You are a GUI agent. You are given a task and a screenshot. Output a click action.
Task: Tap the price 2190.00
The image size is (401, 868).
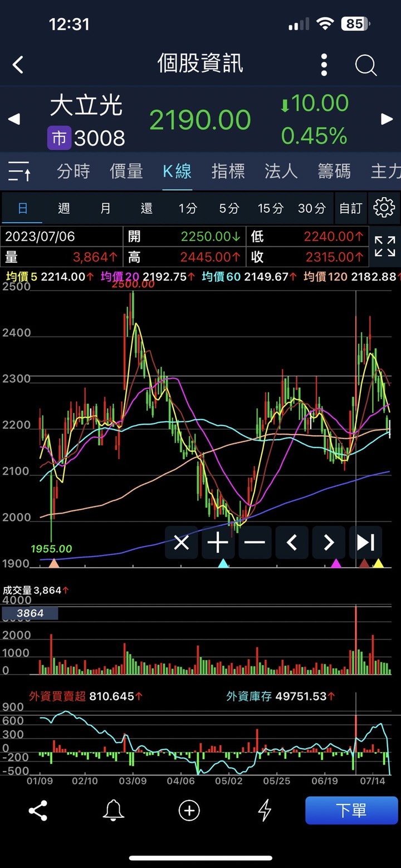tap(200, 120)
